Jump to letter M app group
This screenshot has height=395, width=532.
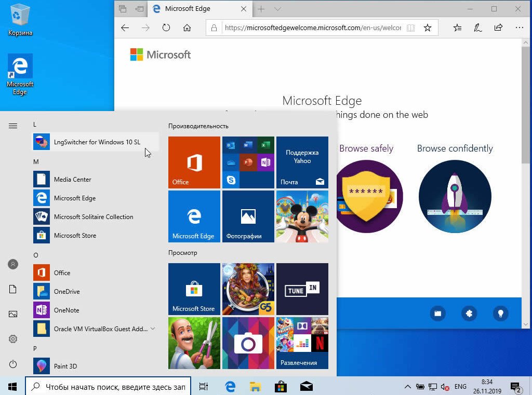pyautogui.click(x=36, y=162)
